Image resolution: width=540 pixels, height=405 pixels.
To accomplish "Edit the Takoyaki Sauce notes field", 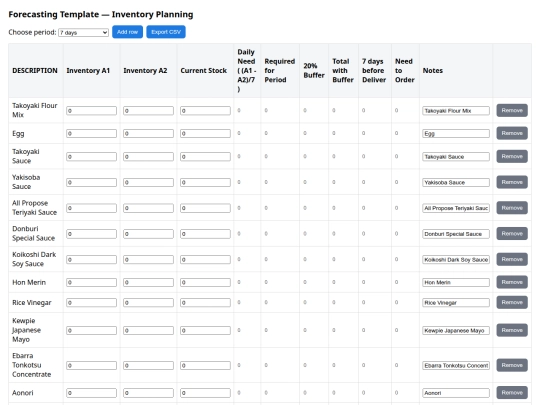I will click(x=456, y=156).
